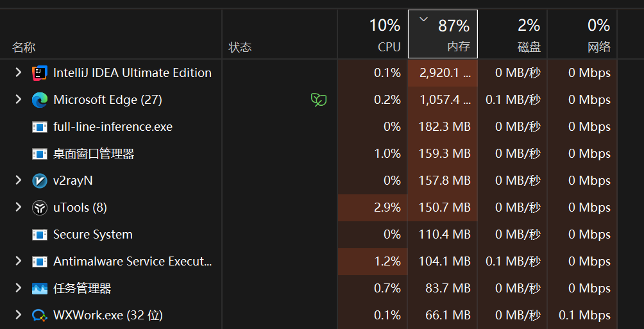The height and width of the screenshot is (329, 644).
Task: Click the IntelliJ IDEA Ultimate Edition icon
Action: click(x=40, y=73)
